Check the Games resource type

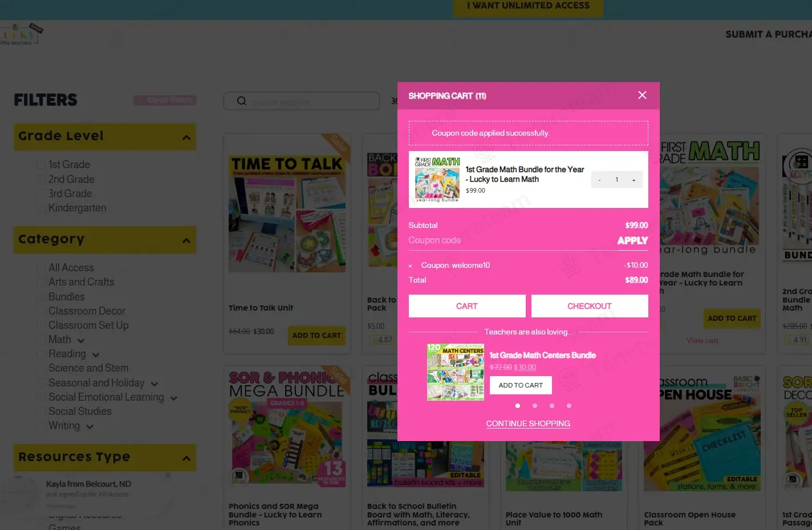(x=41, y=527)
